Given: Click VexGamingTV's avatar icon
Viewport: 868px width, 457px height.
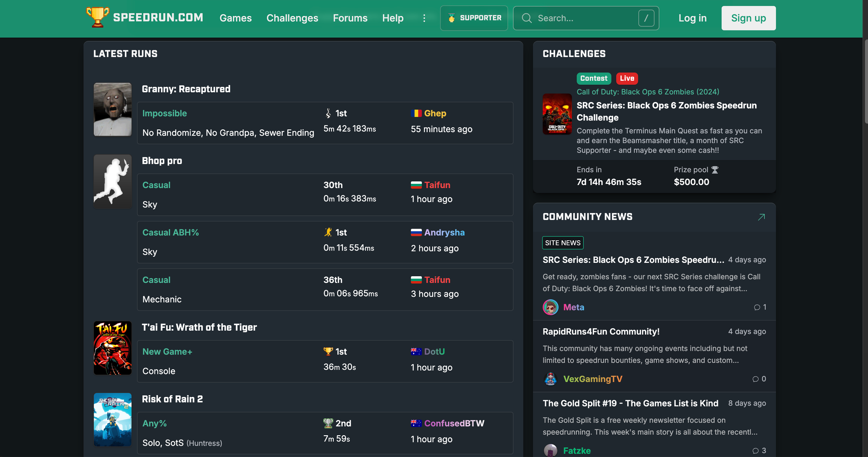Looking at the screenshot, I should pos(551,379).
